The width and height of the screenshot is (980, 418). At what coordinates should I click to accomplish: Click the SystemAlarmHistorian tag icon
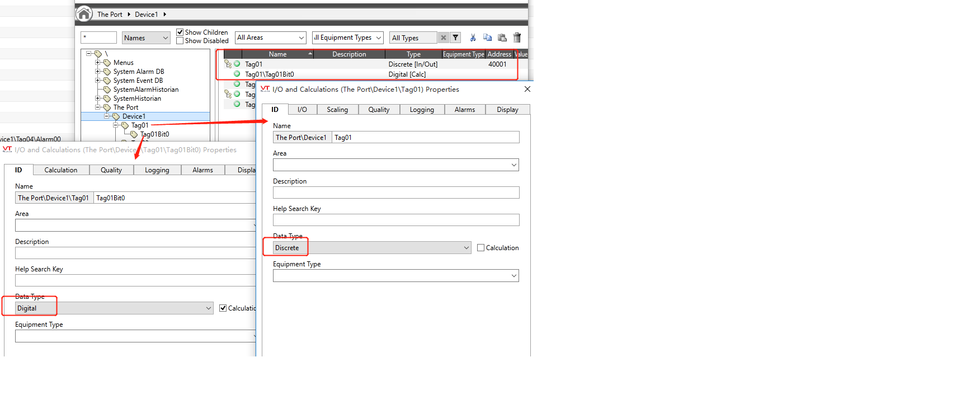(107, 90)
